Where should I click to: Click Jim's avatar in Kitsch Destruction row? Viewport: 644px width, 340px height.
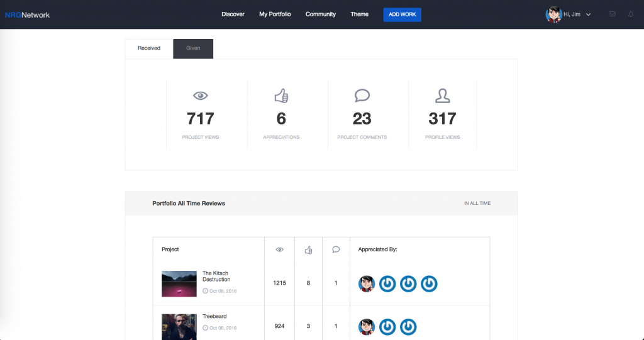[x=367, y=283]
